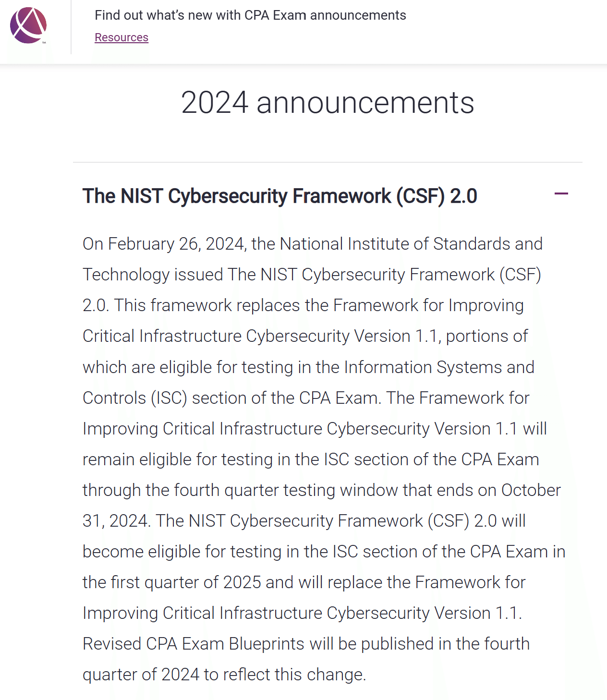Screen dimensions: 607x700
Task: Click the final line about reflecting this change
Action: pos(224,675)
